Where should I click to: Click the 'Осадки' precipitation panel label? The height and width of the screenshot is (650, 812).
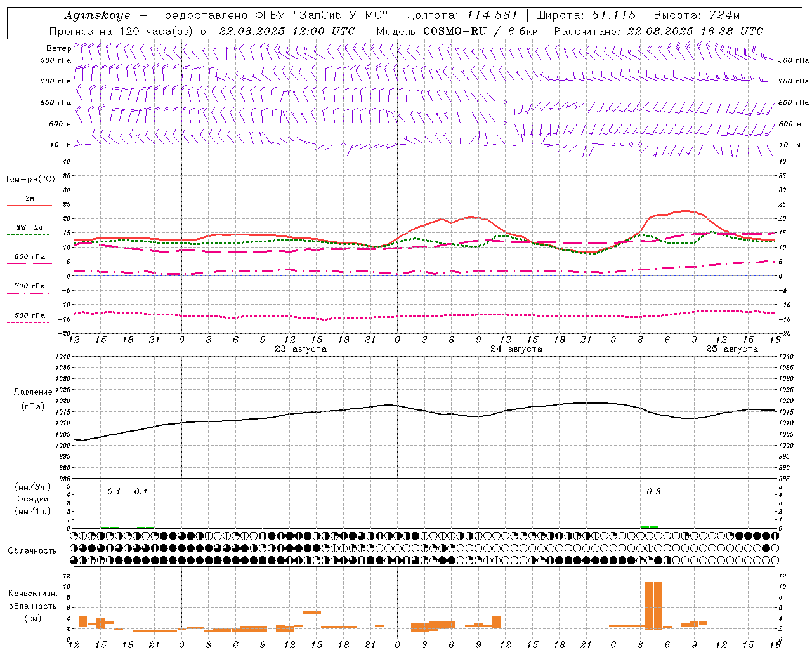point(33,499)
